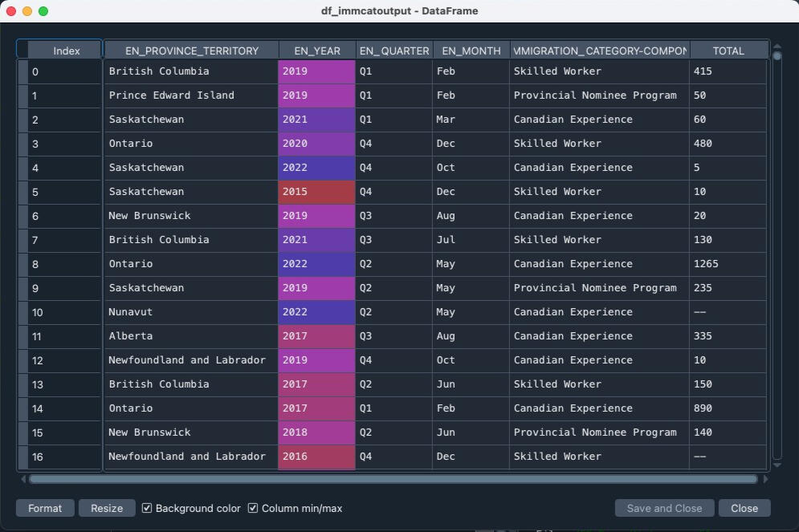The height and width of the screenshot is (532, 799).
Task: Toggle the Background color checkbox
Action: pyautogui.click(x=147, y=508)
